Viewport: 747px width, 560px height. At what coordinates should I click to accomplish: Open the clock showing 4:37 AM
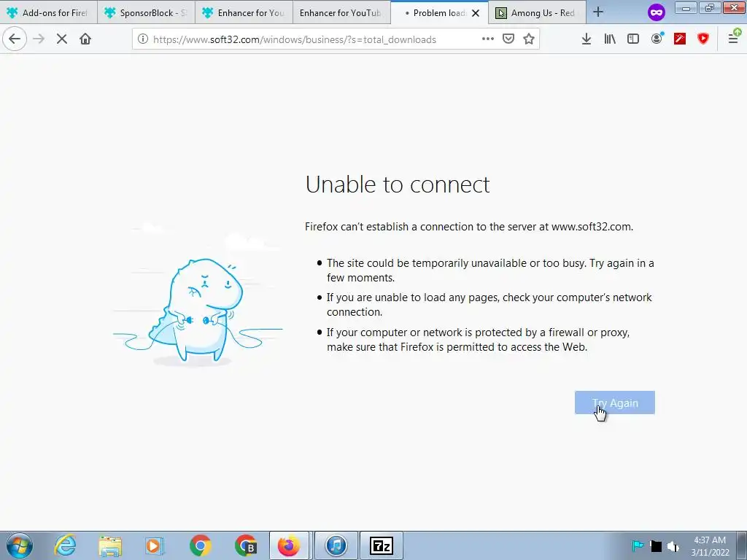click(710, 546)
